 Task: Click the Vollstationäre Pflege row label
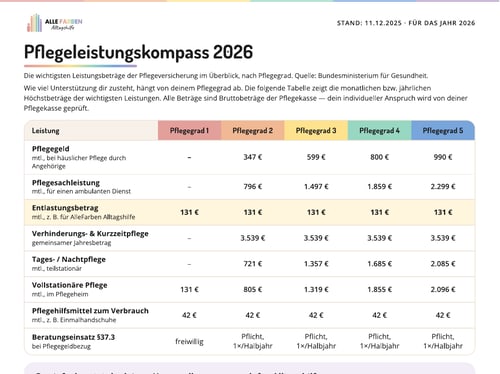click(70, 285)
